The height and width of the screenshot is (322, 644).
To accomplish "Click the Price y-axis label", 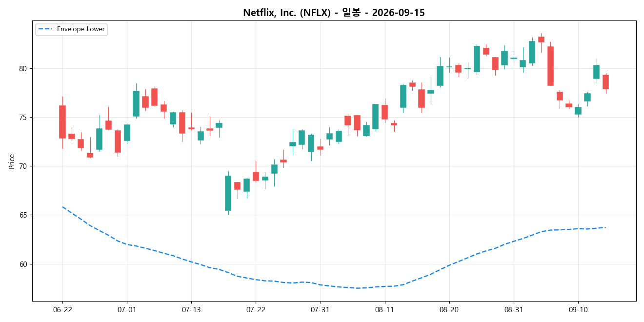I will (12, 161).
